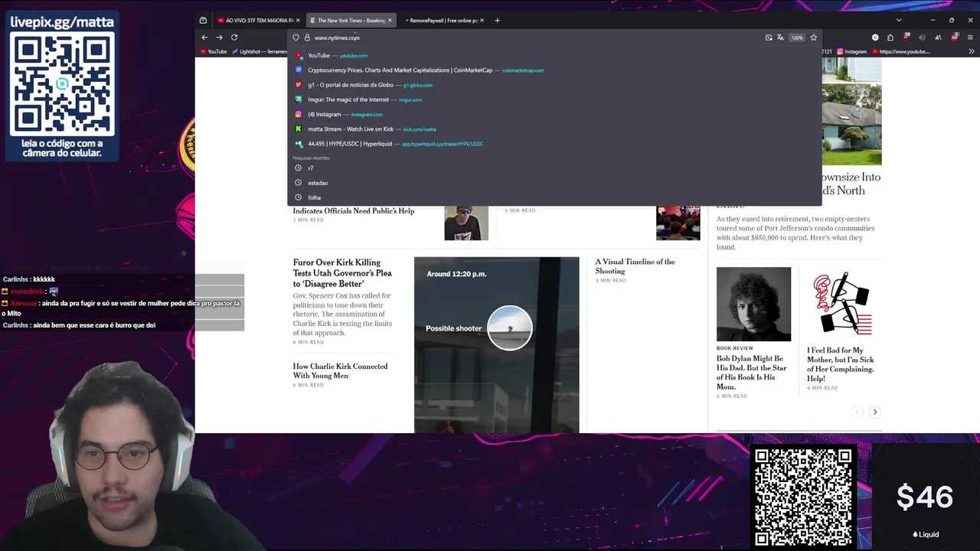Select recent search folha
Screen dimensions: 980x551
pos(554,197)
